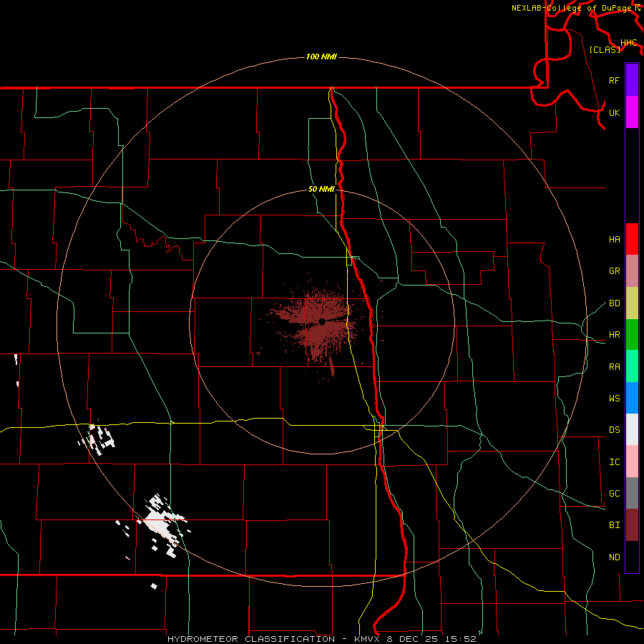The height and width of the screenshot is (644, 644).
Task: Click the BI legend label
Action: [x=614, y=525]
